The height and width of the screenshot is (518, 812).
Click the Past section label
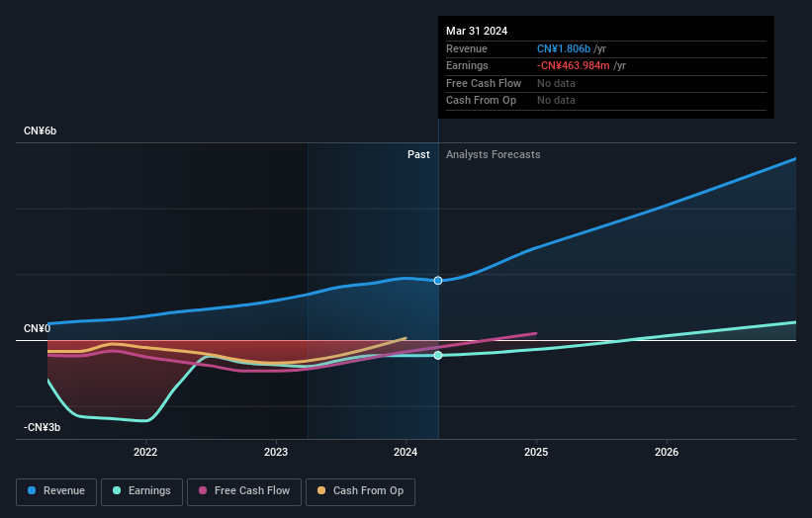[x=418, y=155]
